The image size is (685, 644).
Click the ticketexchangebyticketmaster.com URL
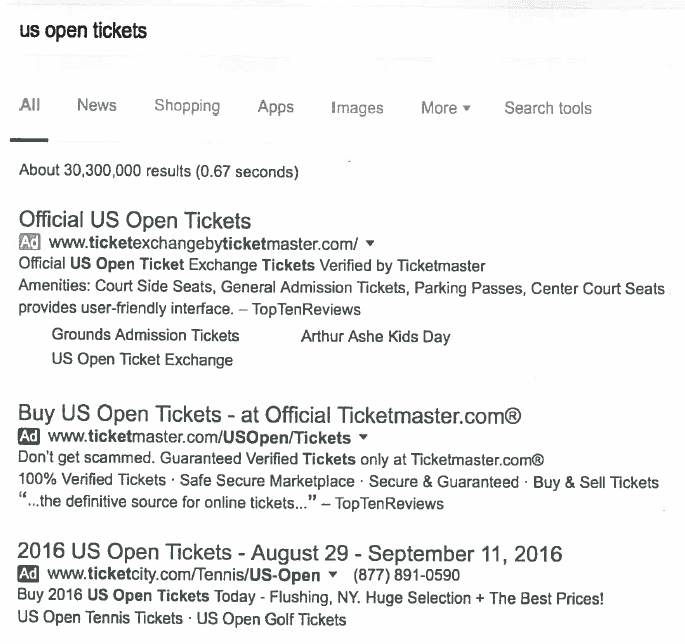203,243
